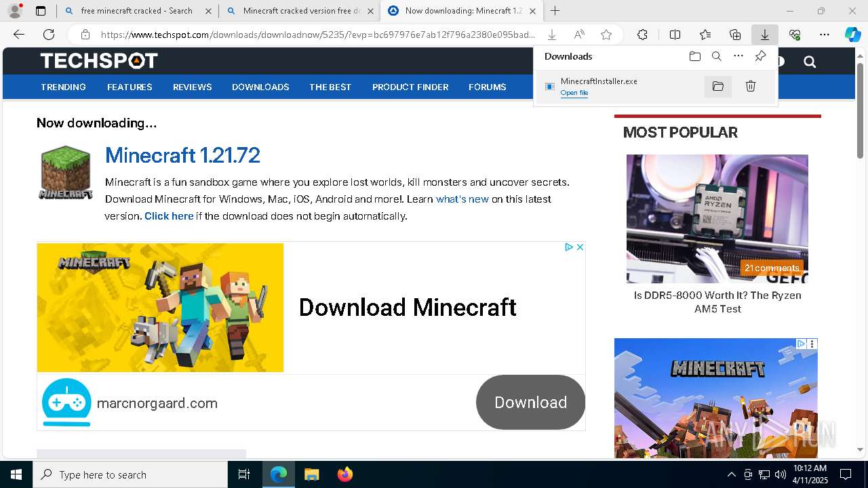Open the browser extensions icon
Screen dimensions: 868x488
click(642, 35)
